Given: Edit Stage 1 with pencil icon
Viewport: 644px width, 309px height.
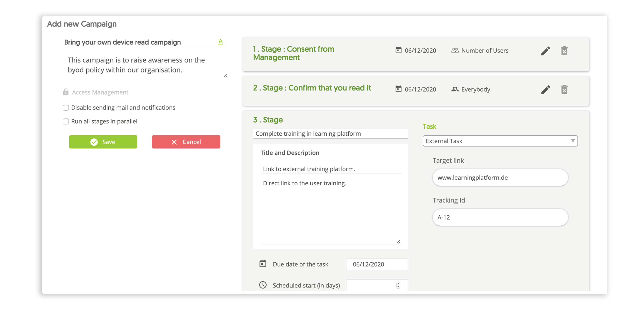Looking at the screenshot, I should coord(546,51).
